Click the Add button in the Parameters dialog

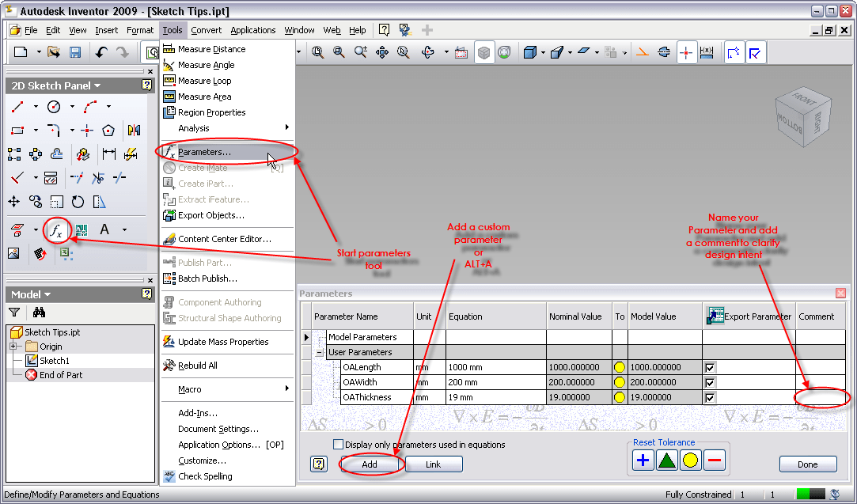coord(370,464)
